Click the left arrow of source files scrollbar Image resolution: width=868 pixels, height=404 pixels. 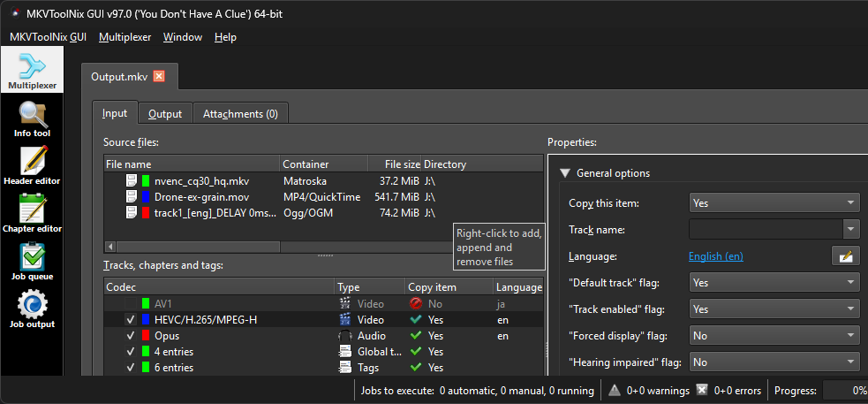pyautogui.click(x=110, y=246)
